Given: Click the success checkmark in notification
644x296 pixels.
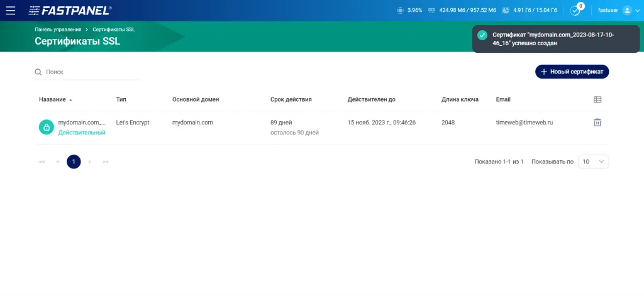Looking at the screenshot, I should [x=482, y=35].
